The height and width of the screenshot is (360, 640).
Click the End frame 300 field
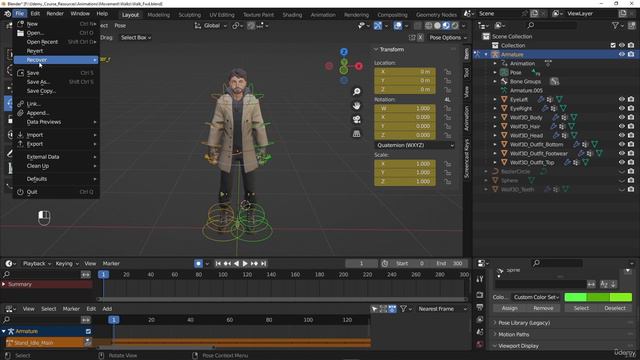click(x=449, y=264)
